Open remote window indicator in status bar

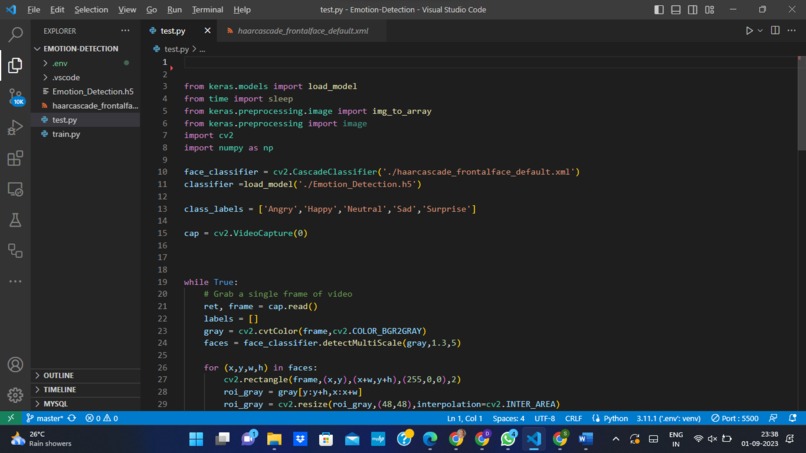click(x=11, y=418)
